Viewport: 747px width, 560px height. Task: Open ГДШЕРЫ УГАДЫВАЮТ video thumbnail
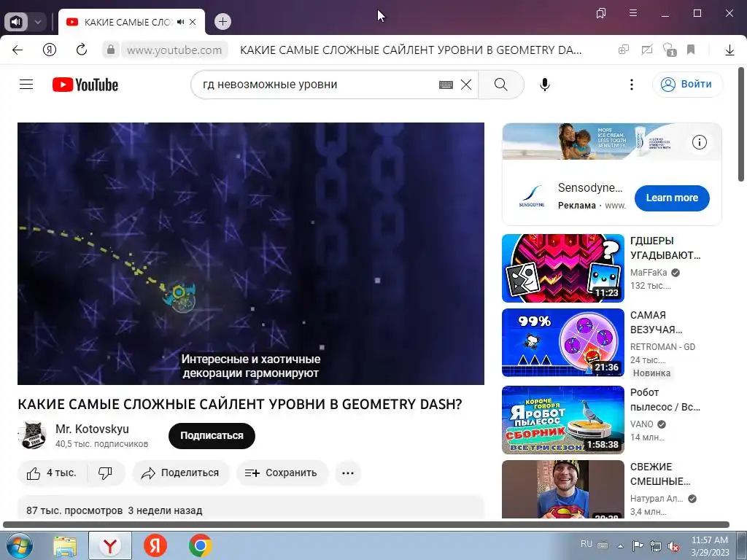click(x=563, y=268)
